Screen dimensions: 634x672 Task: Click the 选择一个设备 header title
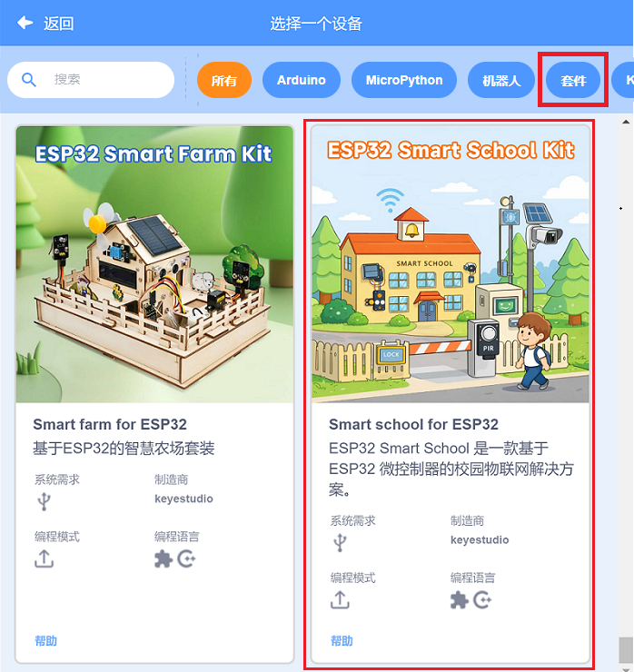tap(316, 24)
